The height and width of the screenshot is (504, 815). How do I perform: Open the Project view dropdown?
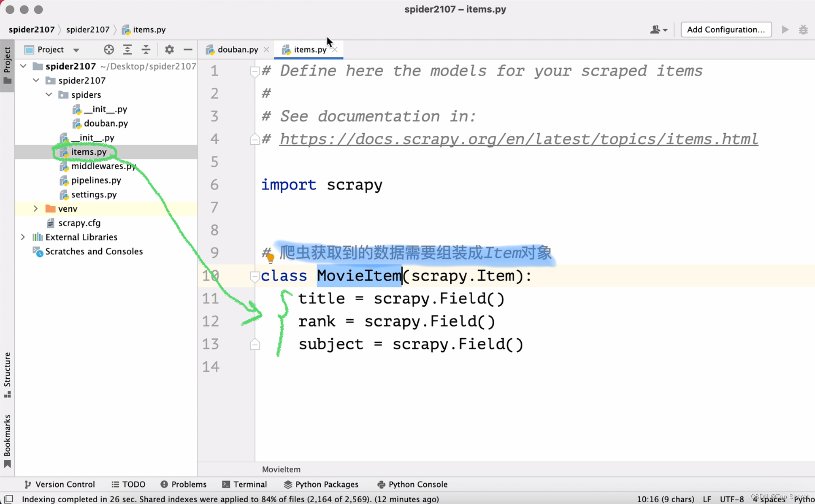pos(76,50)
